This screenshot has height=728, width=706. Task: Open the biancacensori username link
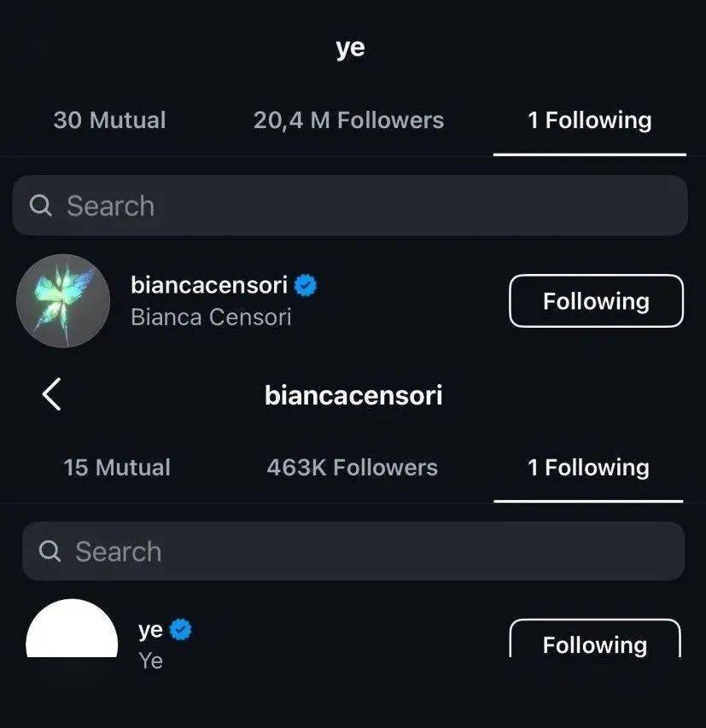pyautogui.click(x=208, y=285)
